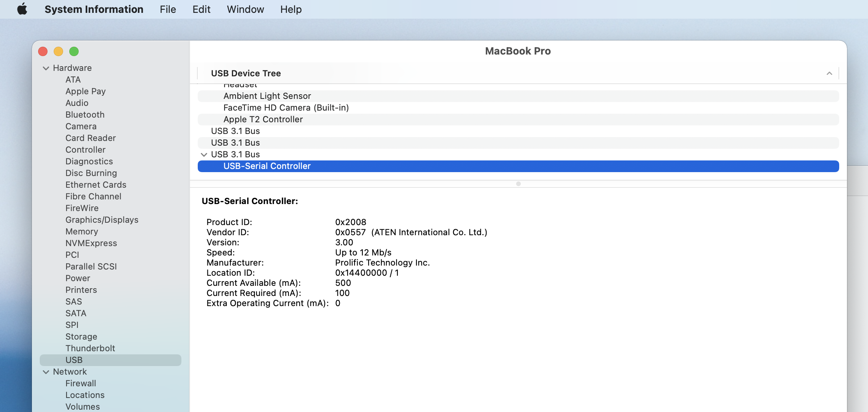
Task: Select USB in the sidebar
Action: (x=111, y=360)
